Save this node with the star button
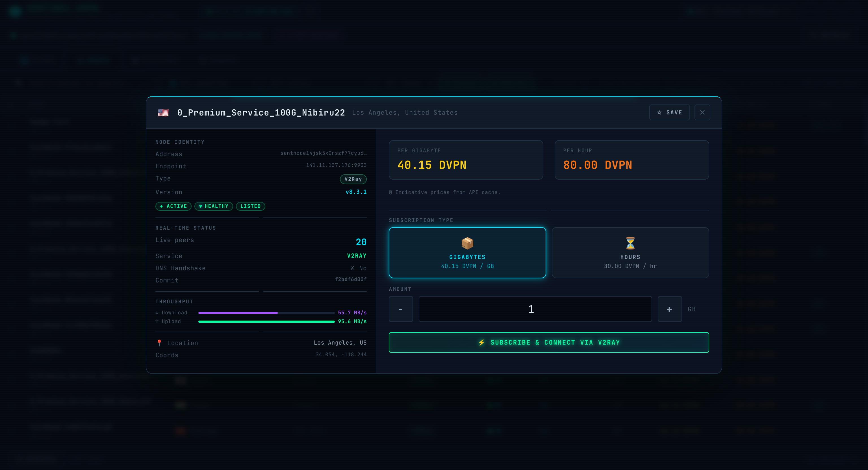 [669, 112]
